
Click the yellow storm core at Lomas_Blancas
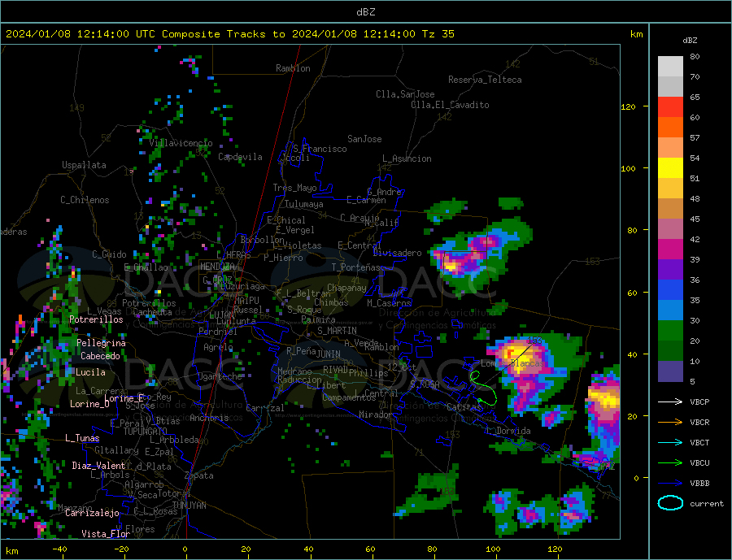(x=518, y=354)
